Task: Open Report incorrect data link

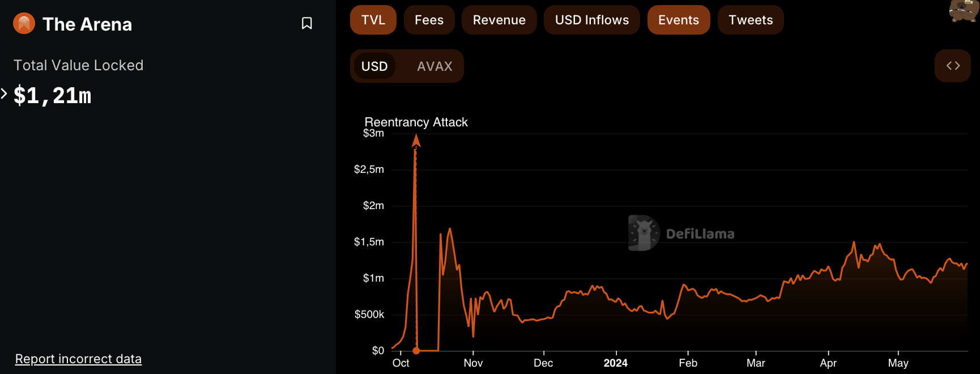Action: [x=78, y=359]
